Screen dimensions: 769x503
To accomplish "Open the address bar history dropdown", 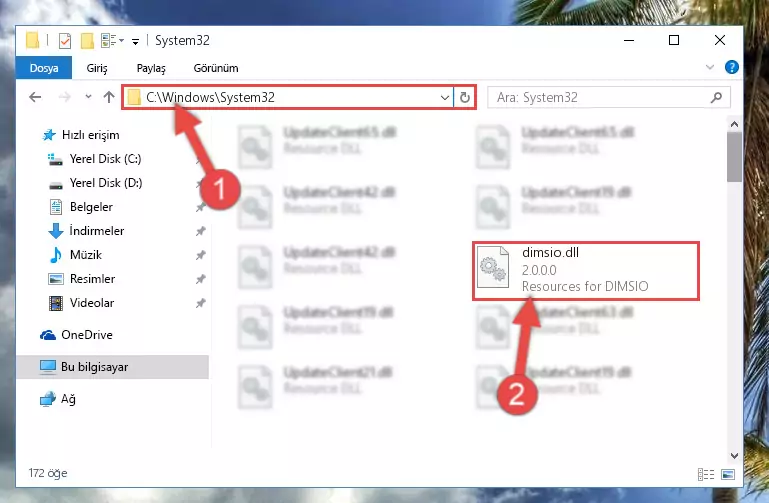I will 445,98.
